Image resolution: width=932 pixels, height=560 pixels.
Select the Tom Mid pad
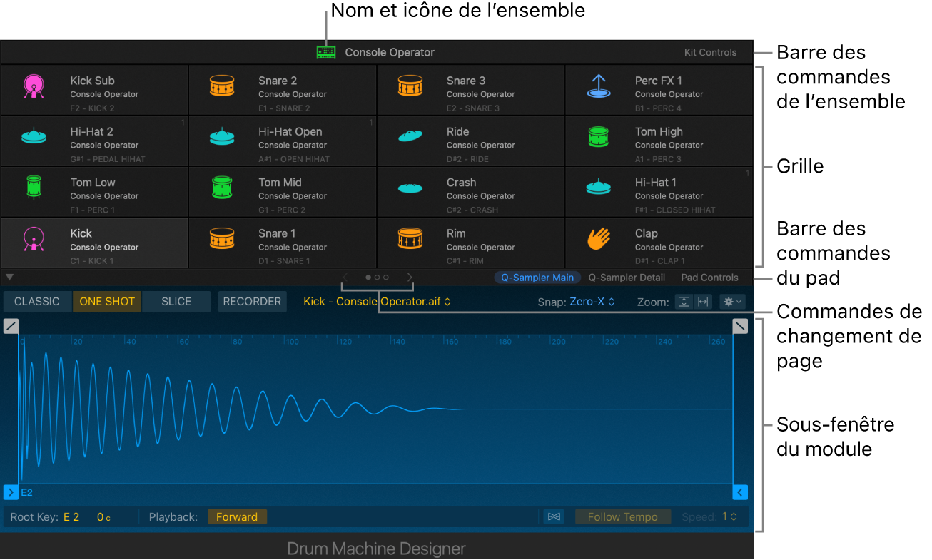tap(282, 191)
